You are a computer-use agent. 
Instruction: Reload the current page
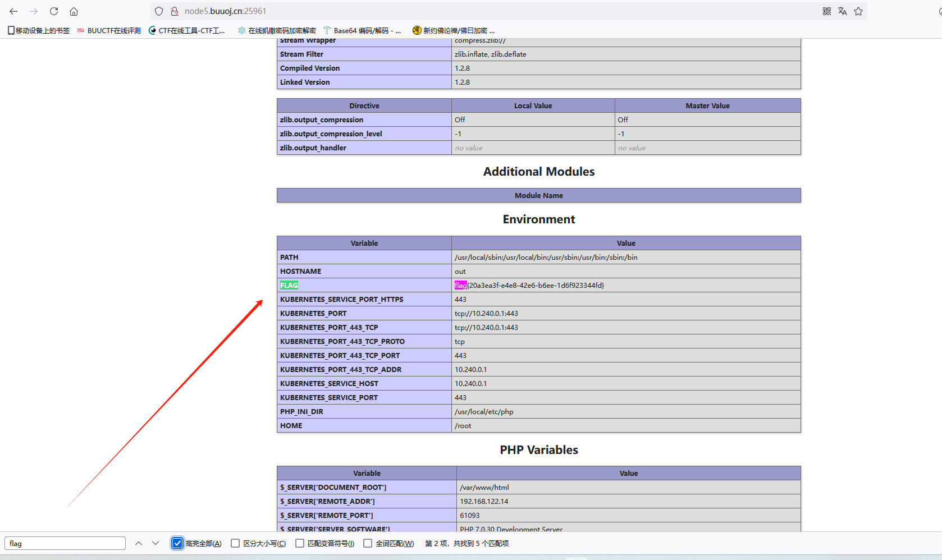click(x=54, y=11)
